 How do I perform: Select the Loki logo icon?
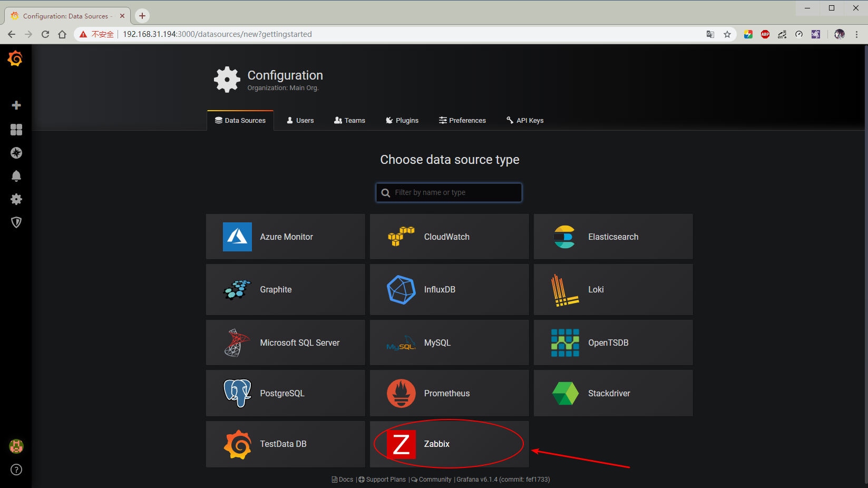tap(564, 290)
